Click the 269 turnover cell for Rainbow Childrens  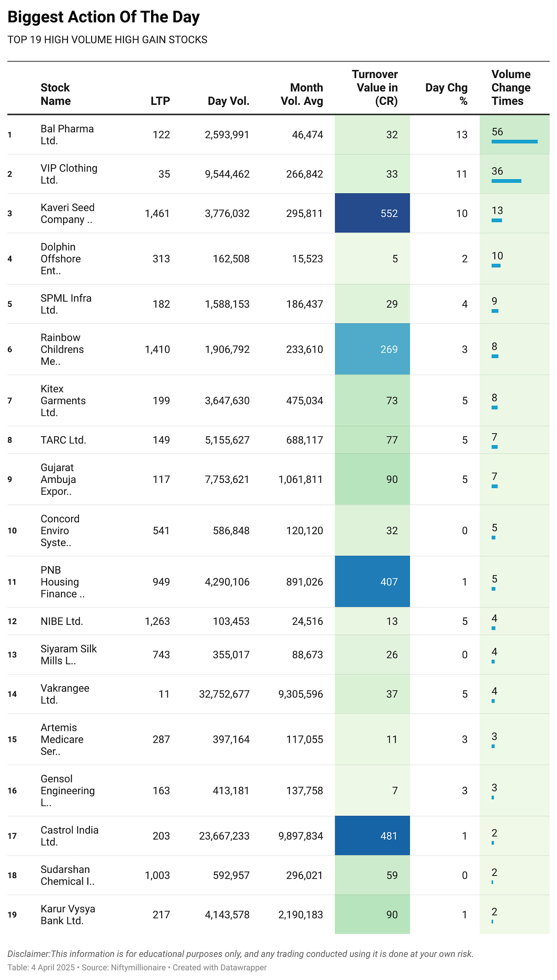pyautogui.click(x=372, y=349)
